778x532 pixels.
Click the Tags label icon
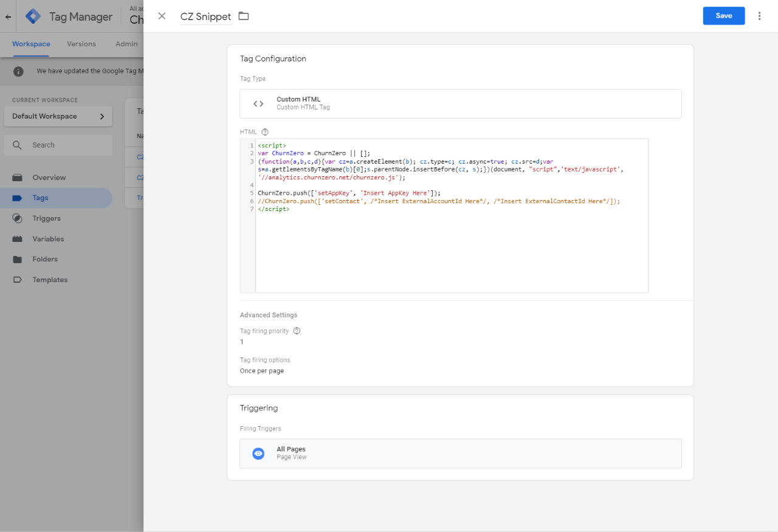tap(17, 198)
